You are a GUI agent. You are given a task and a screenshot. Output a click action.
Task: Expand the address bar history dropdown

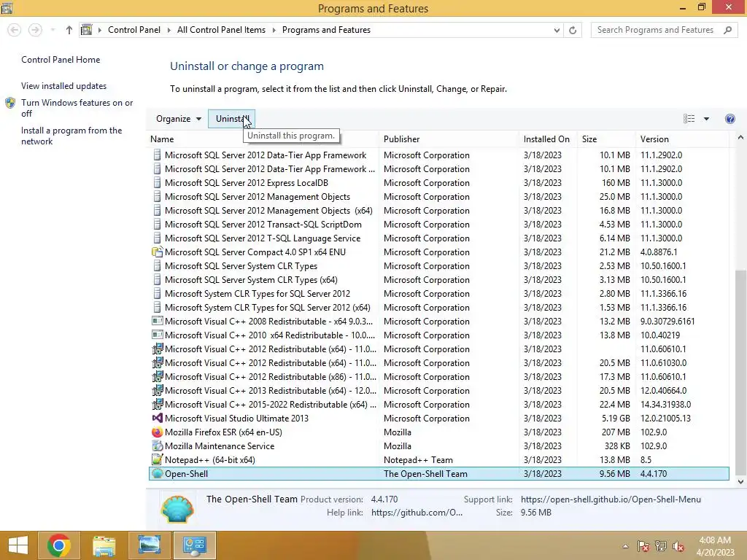pos(557,30)
